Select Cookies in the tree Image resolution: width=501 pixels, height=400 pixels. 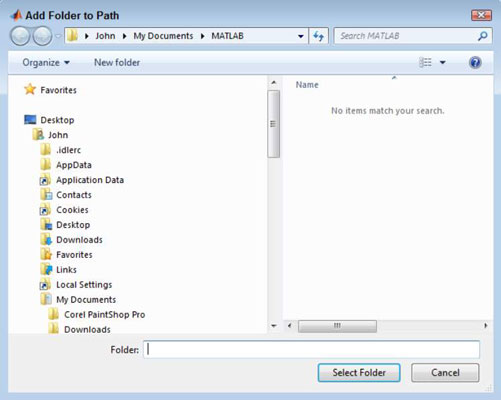72,210
